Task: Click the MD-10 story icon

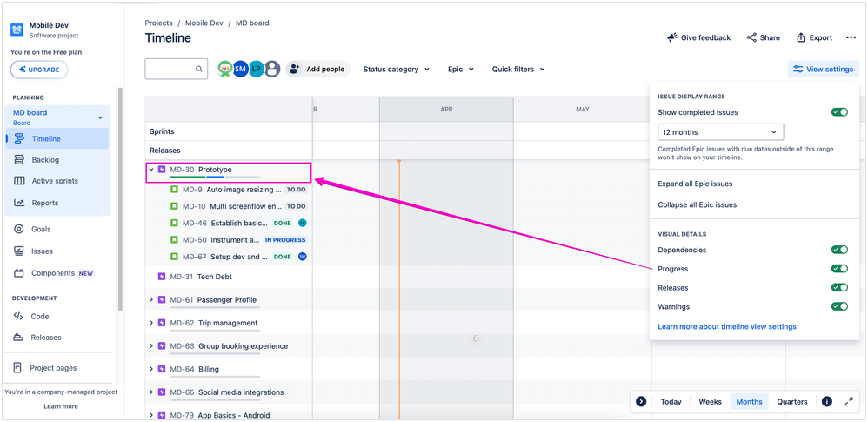Action: click(x=174, y=206)
